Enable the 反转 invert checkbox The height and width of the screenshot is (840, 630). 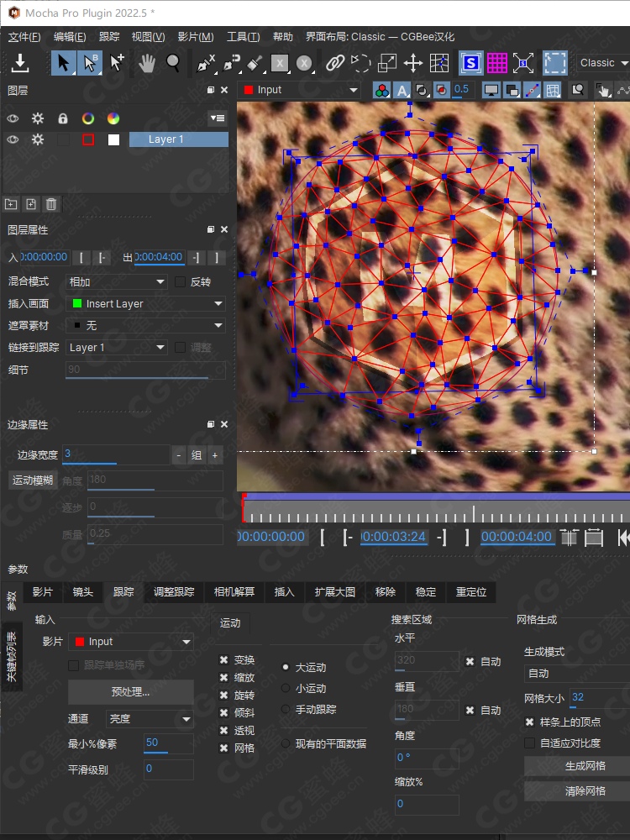pyautogui.click(x=181, y=281)
